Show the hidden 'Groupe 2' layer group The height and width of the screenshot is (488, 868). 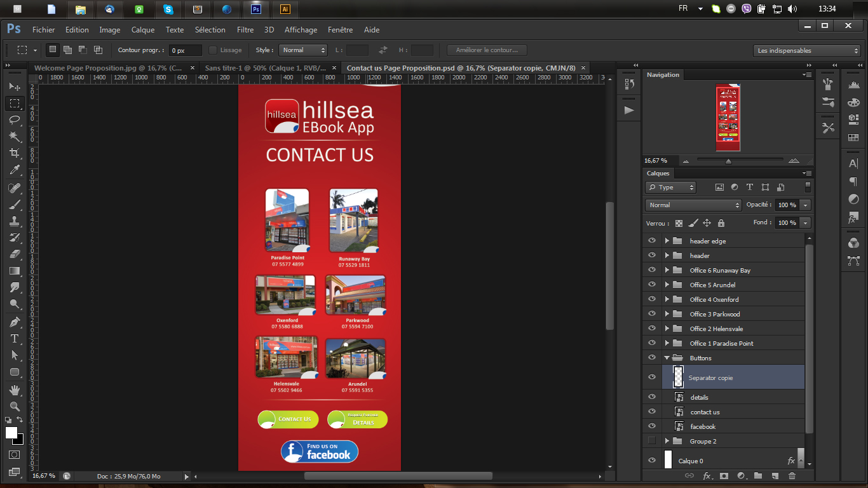click(651, 441)
